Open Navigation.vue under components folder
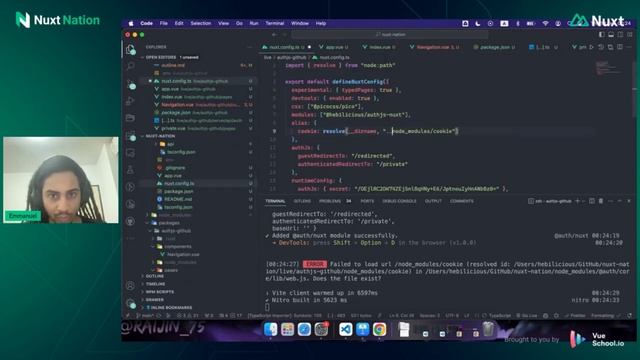This screenshot has height=360, width=640. pyautogui.click(x=183, y=255)
